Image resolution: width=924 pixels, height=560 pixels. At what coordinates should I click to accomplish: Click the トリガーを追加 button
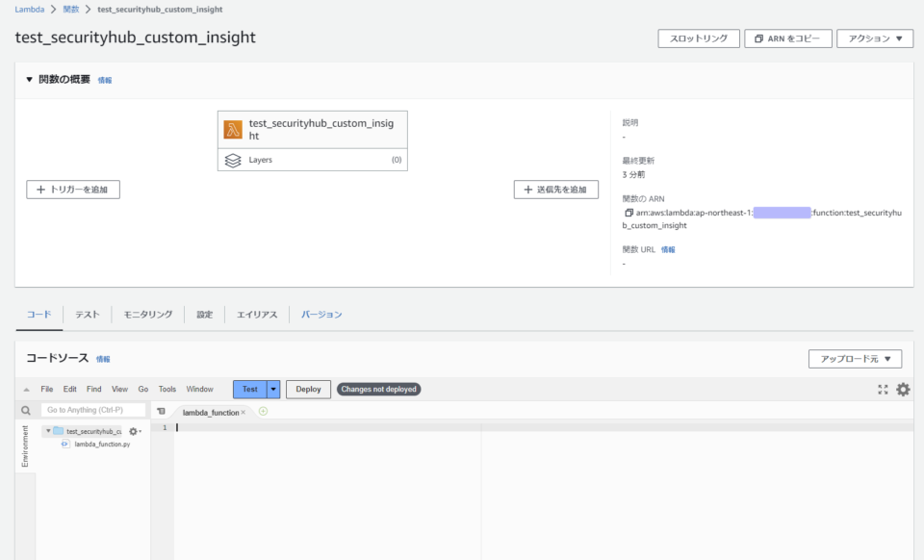pyautogui.click(x=73, y=190)
